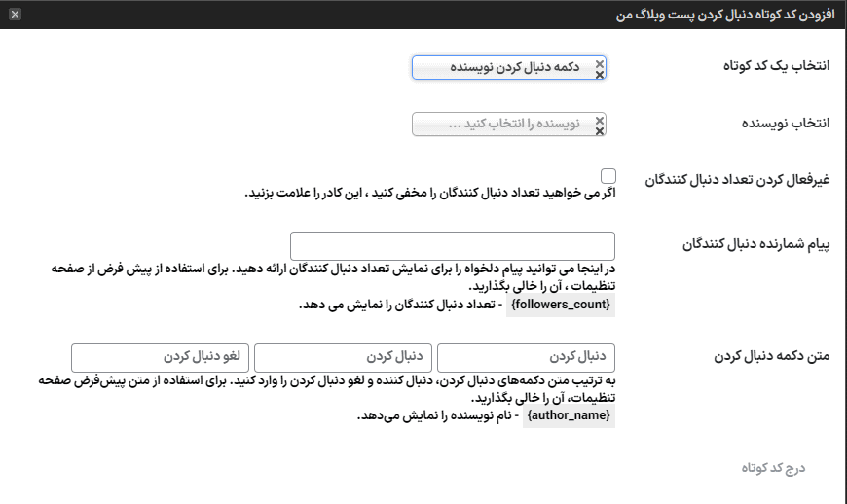Click the {author_name} placeholder tag

569,415
